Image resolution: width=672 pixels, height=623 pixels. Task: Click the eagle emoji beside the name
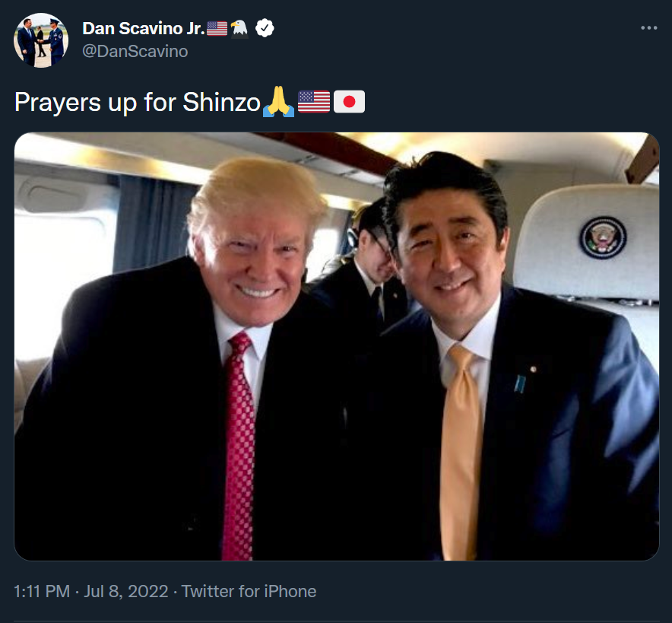239,29
